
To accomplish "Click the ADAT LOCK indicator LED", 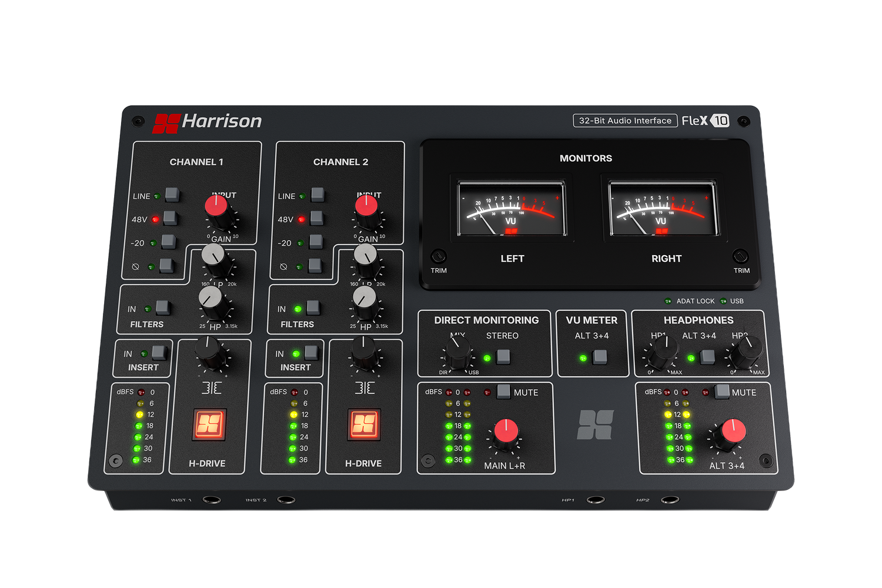I will point(667,301).
